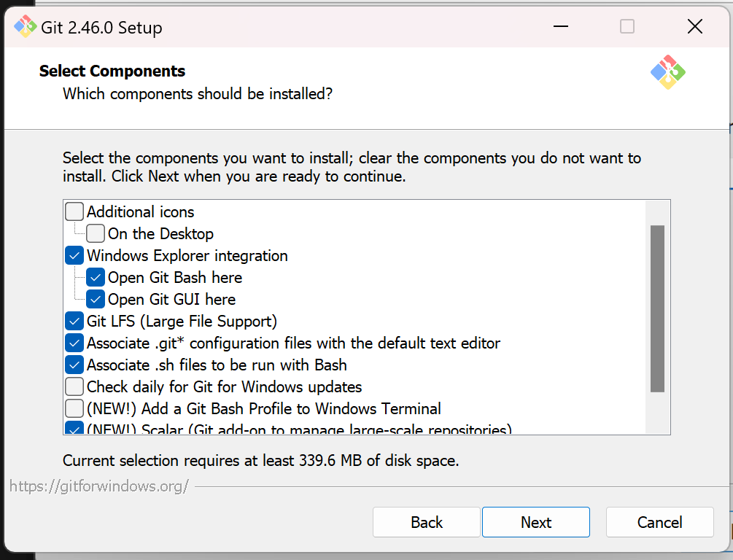This screenshot has height=560, width=733.
Task: Enable Check daily for Git updates
Action: [x=74, y=387]
